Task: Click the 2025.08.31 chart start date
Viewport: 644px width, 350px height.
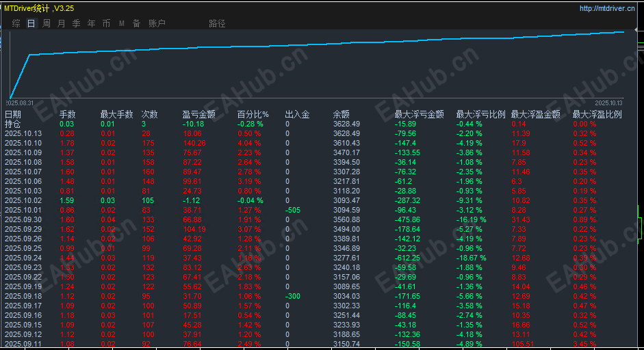Action: click(x=20, y=103)
